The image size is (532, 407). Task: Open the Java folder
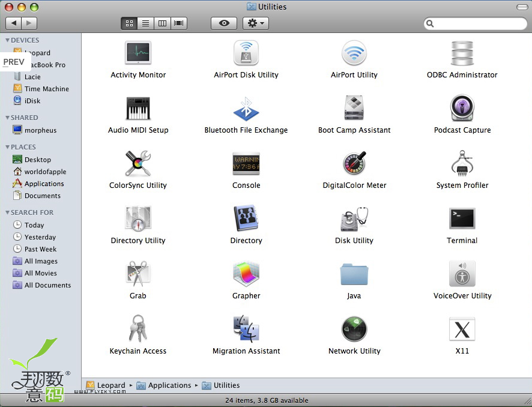pyautogui.click(x=354, y=274)
